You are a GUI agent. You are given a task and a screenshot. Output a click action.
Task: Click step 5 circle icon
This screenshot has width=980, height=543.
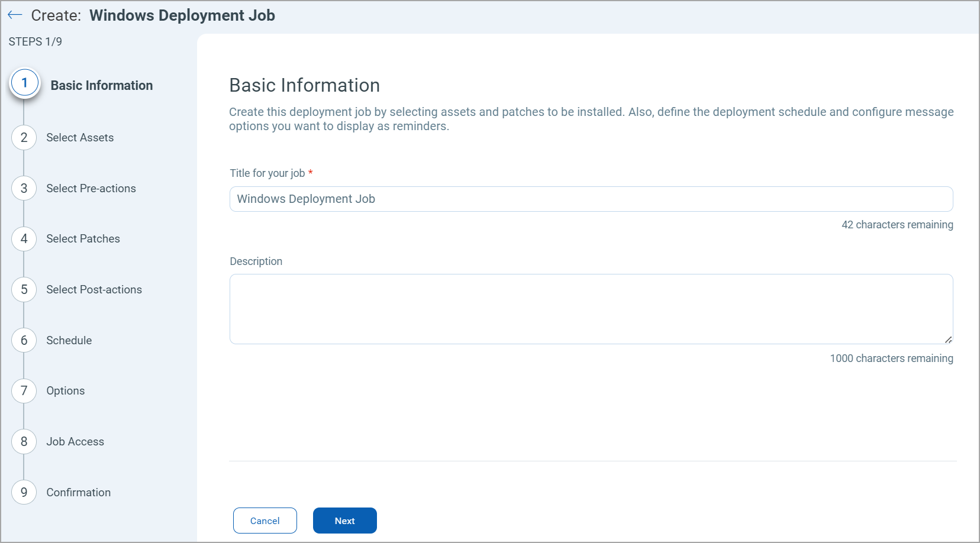[24, 290]
